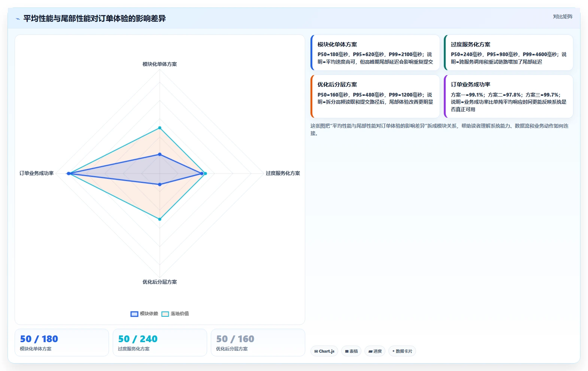Click the 落地价值 legend label

[180, 314]
